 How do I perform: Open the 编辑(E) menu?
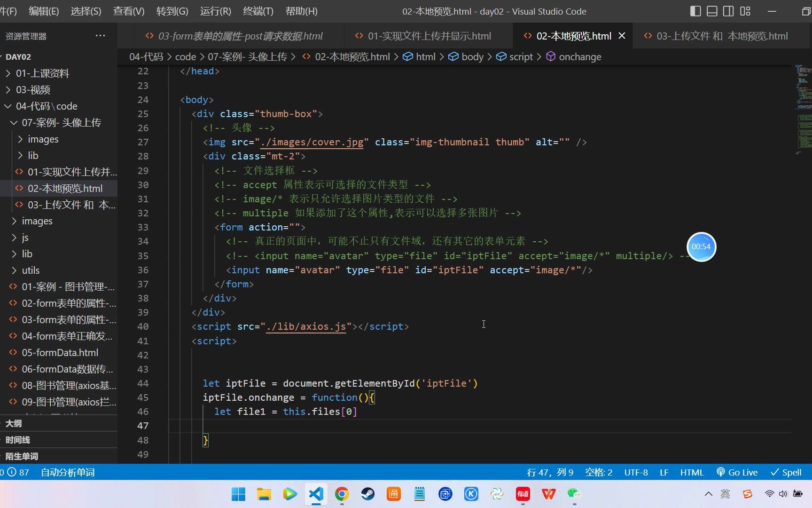tap(44, 11)
